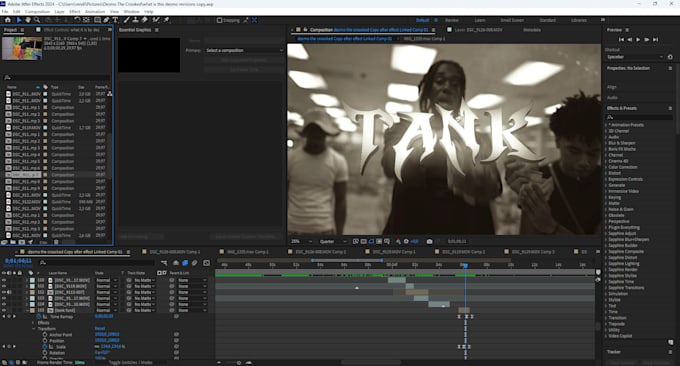Image resolution: width=680 pixels, height=366 pixels.
Task: Click the shy layers icon in timeline header
Action: pos(176,263)
